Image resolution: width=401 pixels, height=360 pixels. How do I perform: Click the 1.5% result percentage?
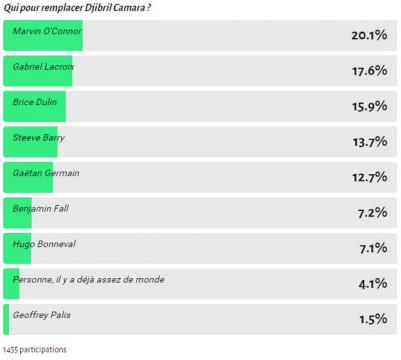(373, 319)
